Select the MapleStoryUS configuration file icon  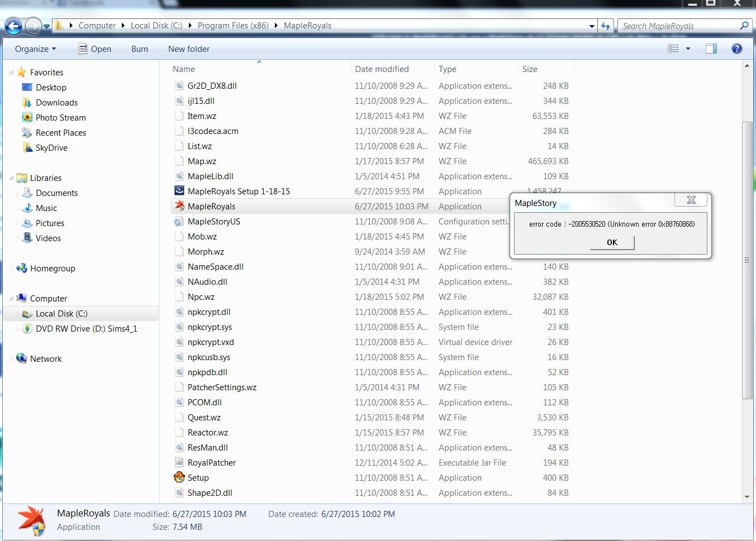tap(179, 222)
